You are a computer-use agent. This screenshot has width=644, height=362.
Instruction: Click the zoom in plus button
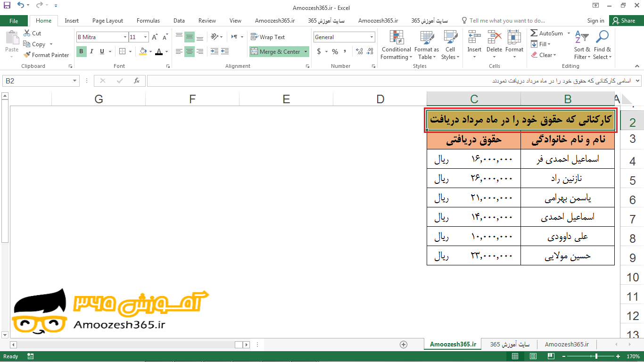(618, 356)
